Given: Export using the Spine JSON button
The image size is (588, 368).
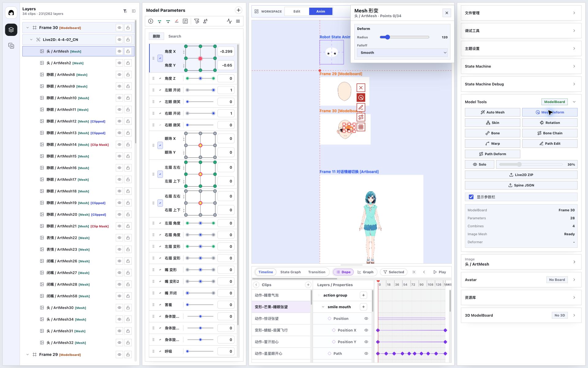Looking at the screenshot, I should coord(521,185).
